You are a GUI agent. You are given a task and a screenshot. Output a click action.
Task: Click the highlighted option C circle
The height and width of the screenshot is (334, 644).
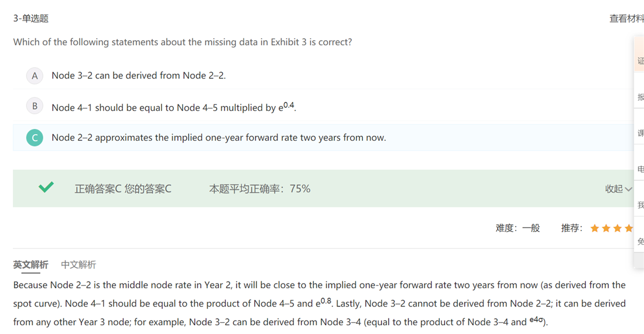pyautogui.click(x=35, y=138)
